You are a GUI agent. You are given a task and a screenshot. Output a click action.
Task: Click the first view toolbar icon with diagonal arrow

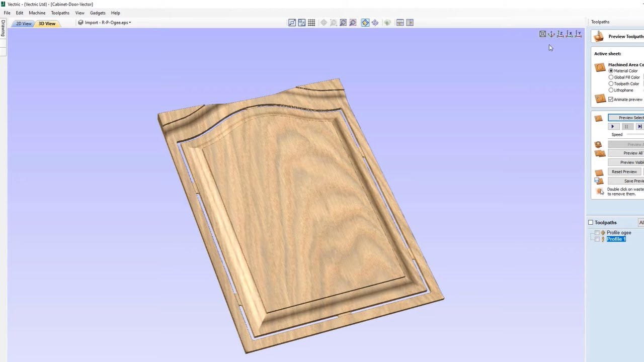[292, 23]
